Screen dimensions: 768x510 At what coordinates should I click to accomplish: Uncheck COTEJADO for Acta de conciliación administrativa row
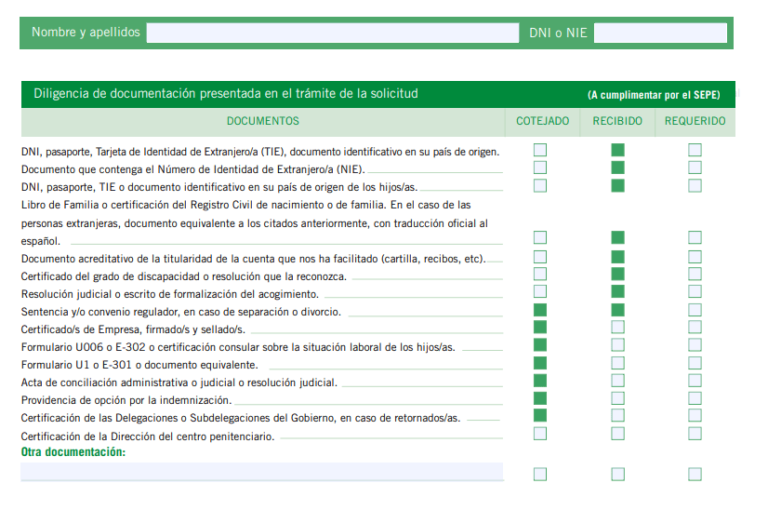click(540, 381)
